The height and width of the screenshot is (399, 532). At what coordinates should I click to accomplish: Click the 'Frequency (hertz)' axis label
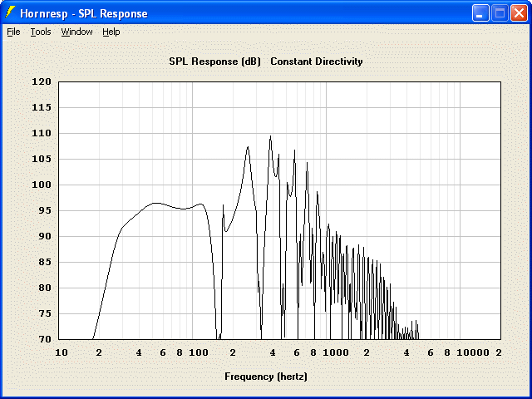pos(266,377)
